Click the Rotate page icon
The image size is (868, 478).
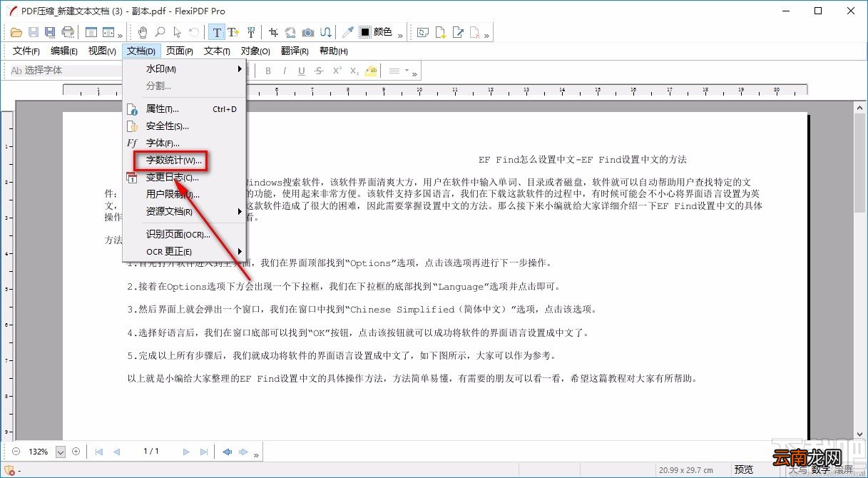click(424, 32)
